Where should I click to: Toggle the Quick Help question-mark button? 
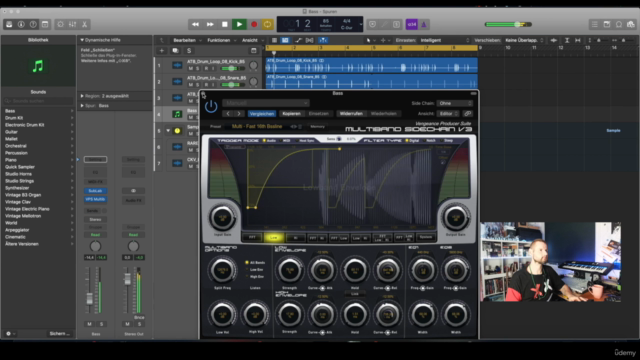click(33, 24)
